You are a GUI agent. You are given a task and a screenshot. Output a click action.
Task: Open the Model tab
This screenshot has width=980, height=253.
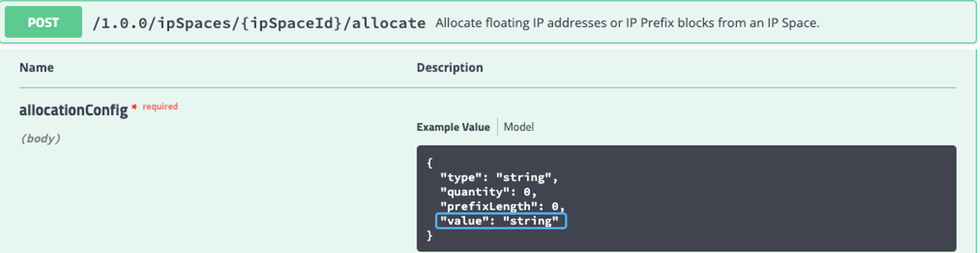coord(518,127)
